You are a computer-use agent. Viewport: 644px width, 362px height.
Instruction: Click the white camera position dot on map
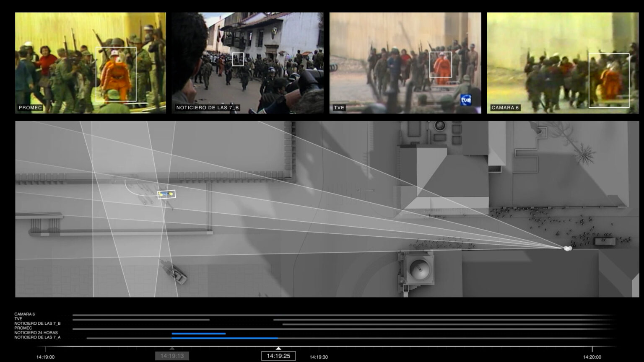568,248
